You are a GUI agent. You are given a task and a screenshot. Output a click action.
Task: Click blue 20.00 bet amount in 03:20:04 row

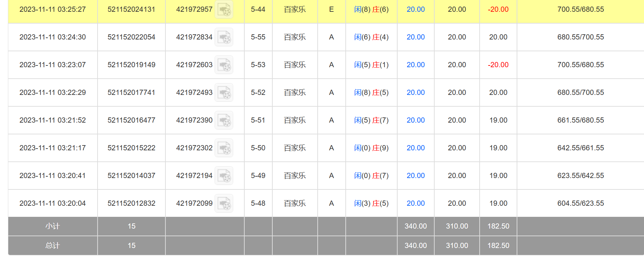[416, 203]
